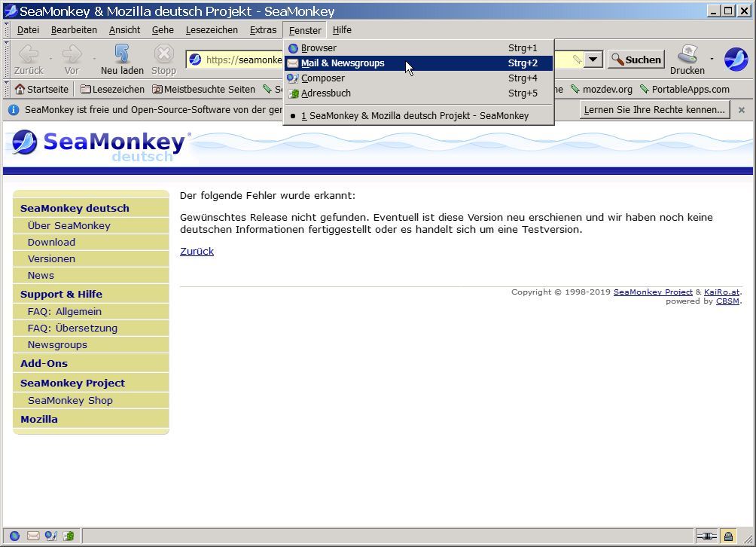Open Mail from the status bar envelope icon
The width and height of the screenshot is (756, 547).
click(33, 536)
